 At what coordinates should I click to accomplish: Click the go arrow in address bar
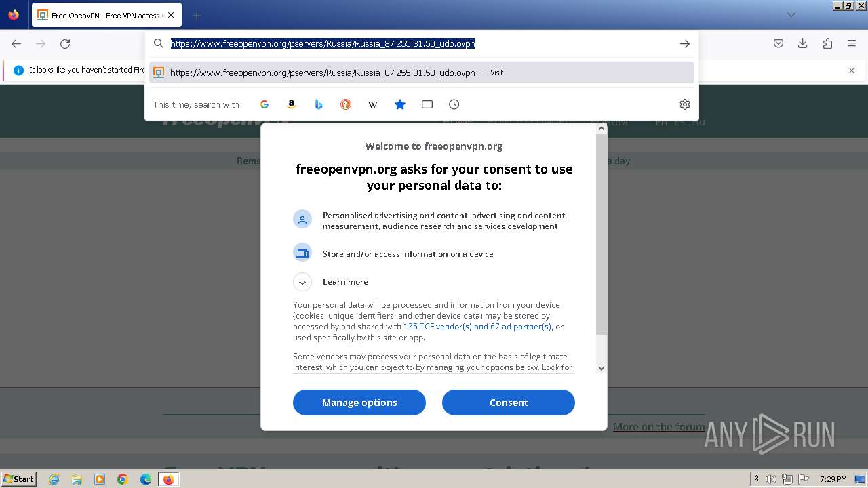(x=685, y=43)
